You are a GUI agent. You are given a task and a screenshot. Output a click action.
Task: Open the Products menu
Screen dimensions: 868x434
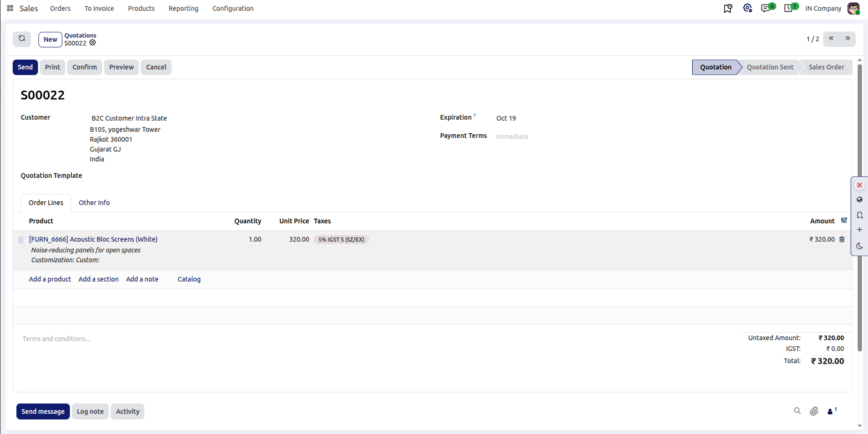click(141, 8)
